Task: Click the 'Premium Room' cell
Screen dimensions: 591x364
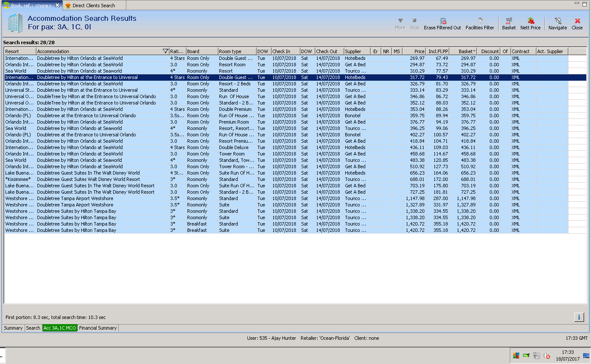Action: click(237, 122)
